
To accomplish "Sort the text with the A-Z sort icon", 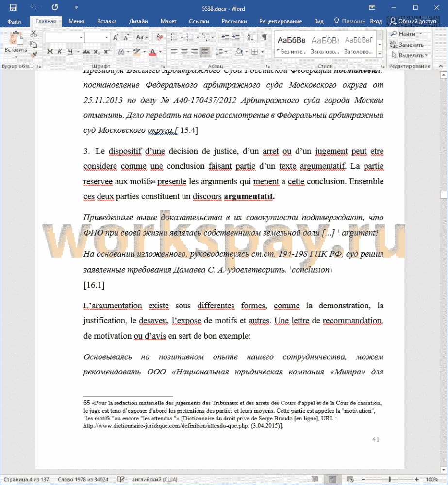I will (x=250, y=37).
